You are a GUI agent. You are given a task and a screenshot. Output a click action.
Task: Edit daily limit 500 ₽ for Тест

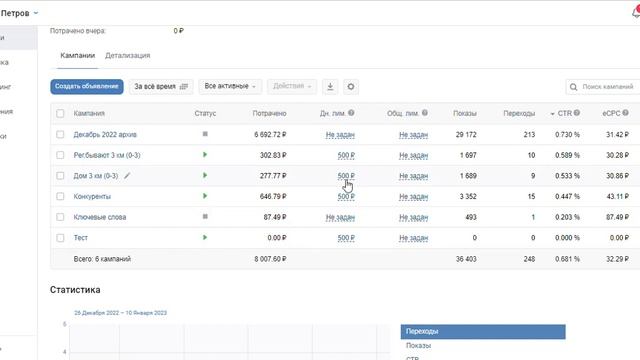coord(346,238)
